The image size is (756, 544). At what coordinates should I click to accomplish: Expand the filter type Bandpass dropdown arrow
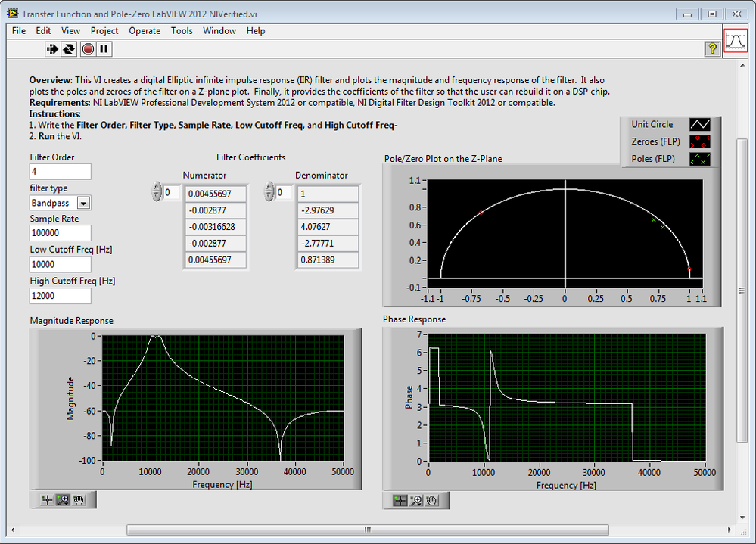[83, 204]
